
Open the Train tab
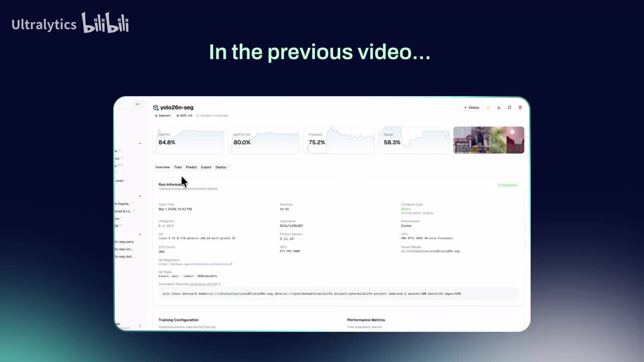coord(178,167)
